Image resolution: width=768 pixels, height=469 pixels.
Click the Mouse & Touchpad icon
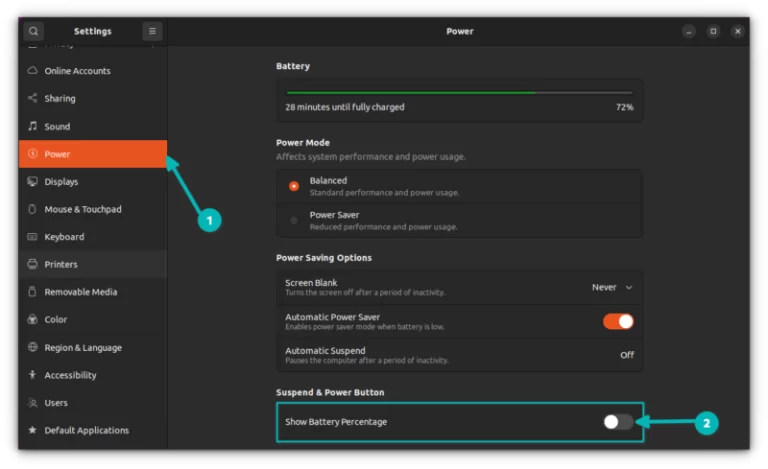tap(32, 209)
